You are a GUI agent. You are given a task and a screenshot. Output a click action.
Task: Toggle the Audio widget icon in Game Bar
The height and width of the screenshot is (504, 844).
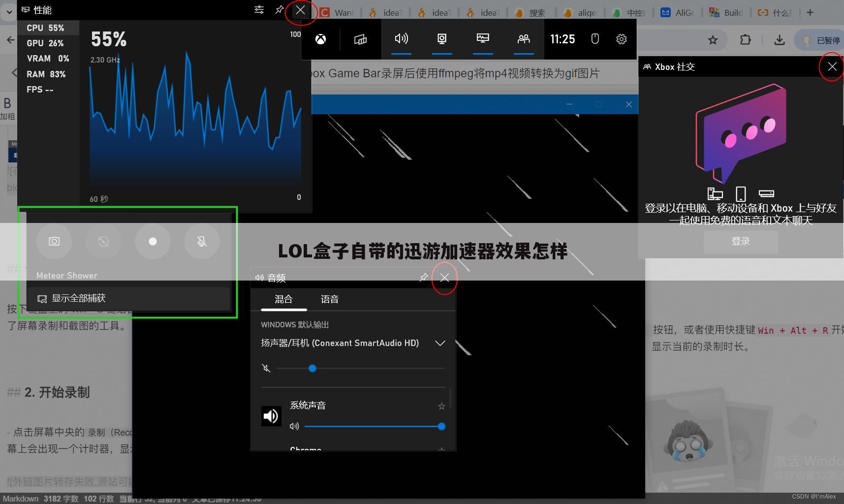pos(401,39)
